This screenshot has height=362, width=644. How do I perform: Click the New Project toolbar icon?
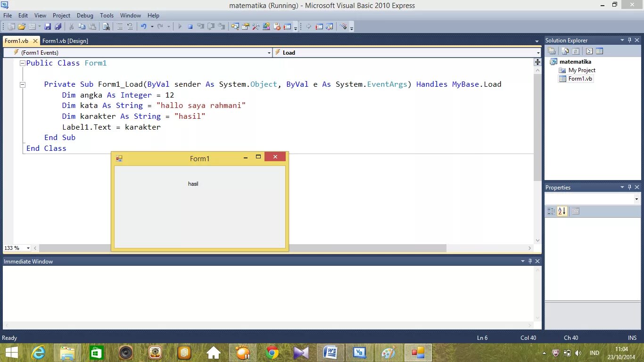point(10,26)
